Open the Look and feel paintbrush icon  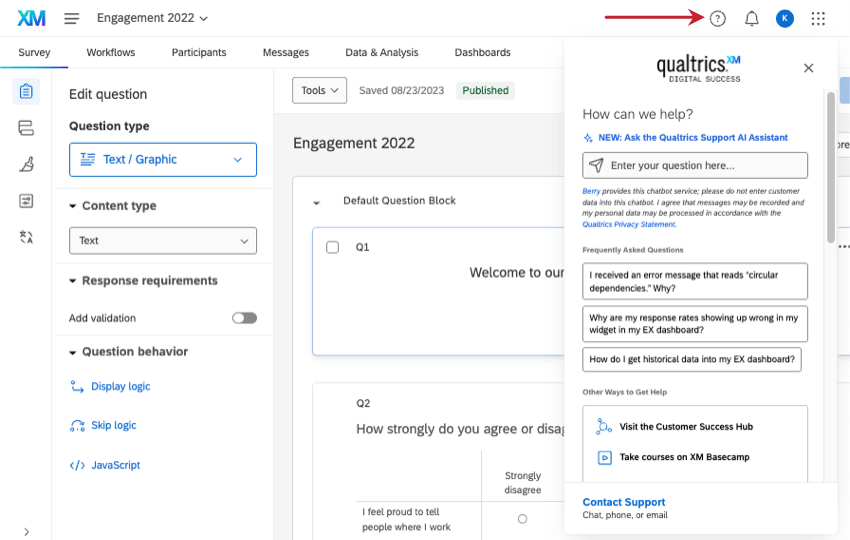26,164
